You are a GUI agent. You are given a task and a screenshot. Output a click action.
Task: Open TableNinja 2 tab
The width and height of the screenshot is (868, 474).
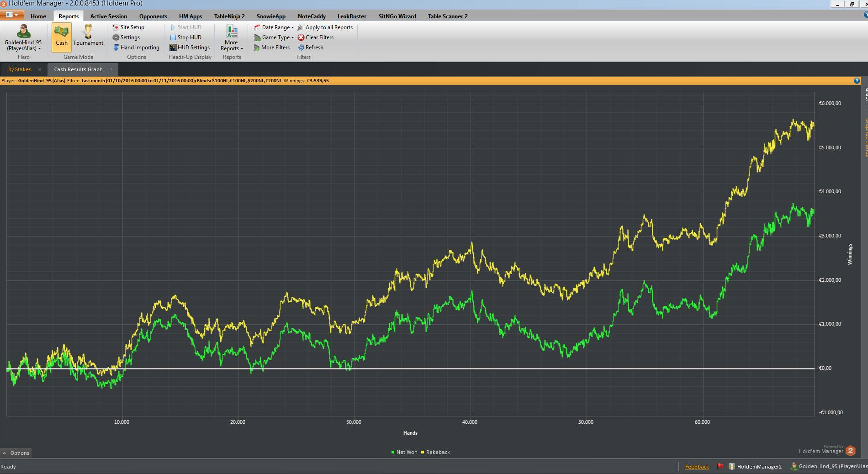point(229,16)
